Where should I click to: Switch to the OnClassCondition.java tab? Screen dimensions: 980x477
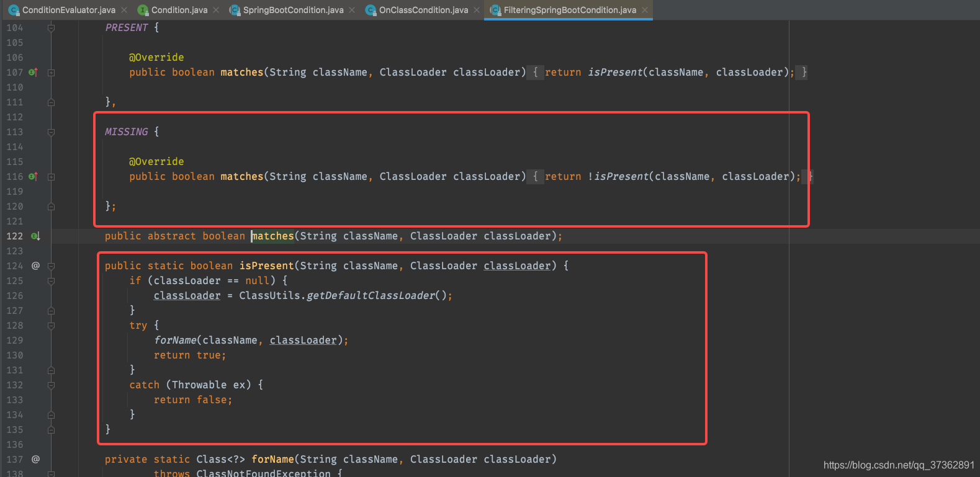[424, 10]
